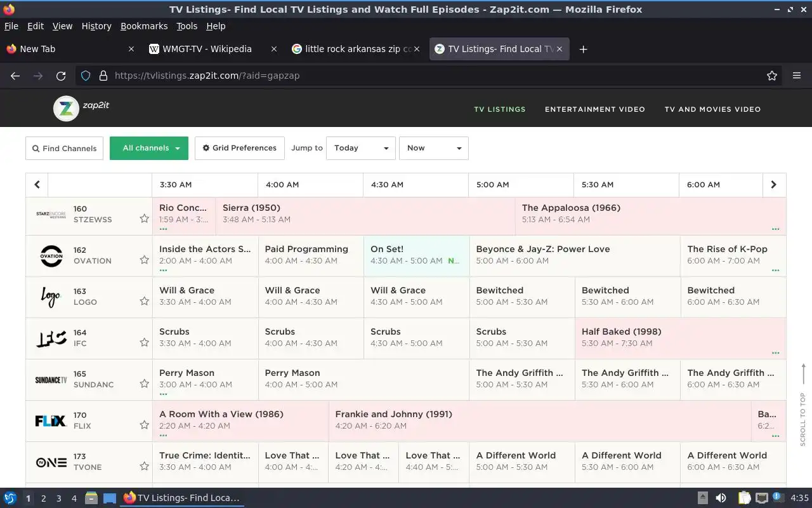Open the FLIX channel logo
812x508 pixels.
tap(51, 420)
